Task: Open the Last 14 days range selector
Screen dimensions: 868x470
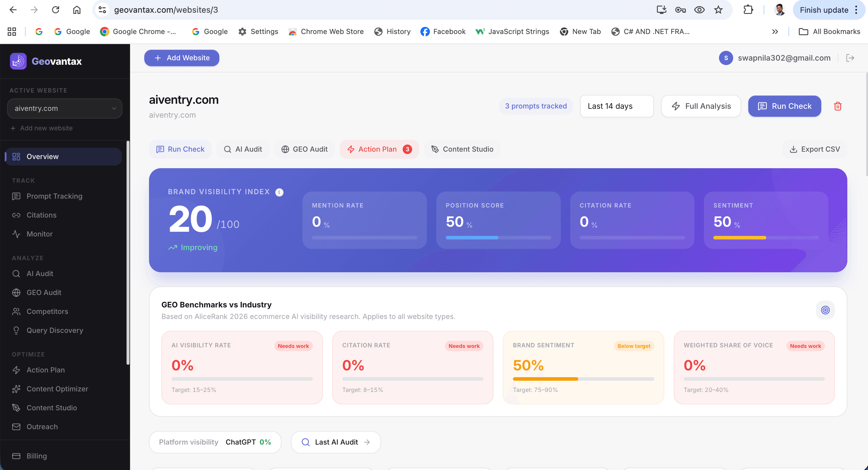Action: [x=616, y=106]
